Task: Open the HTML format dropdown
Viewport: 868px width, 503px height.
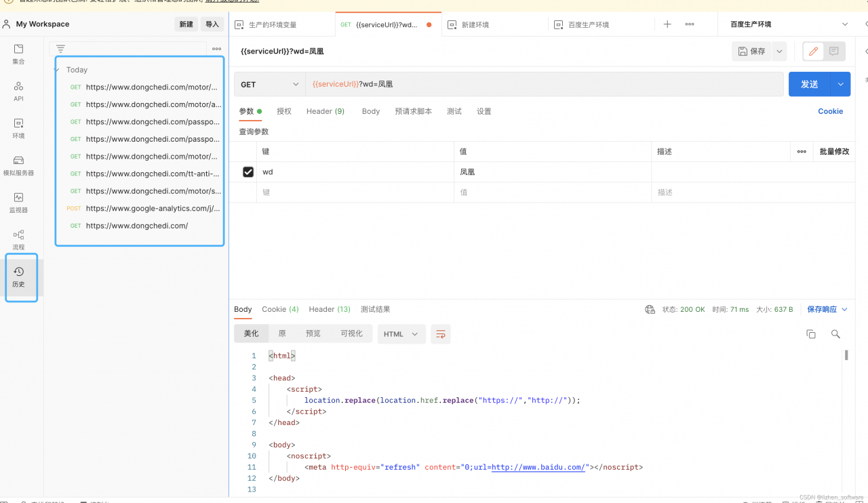Action: tap(401, 334)
